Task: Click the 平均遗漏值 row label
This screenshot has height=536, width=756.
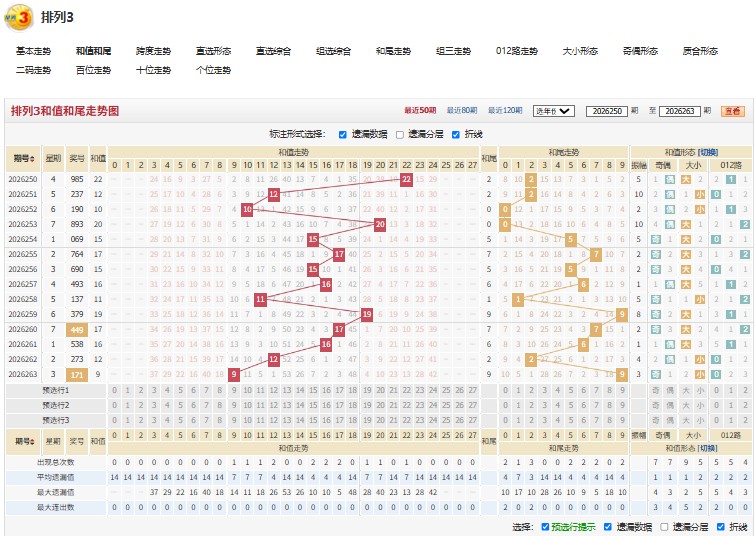Action: pos(56,477)
